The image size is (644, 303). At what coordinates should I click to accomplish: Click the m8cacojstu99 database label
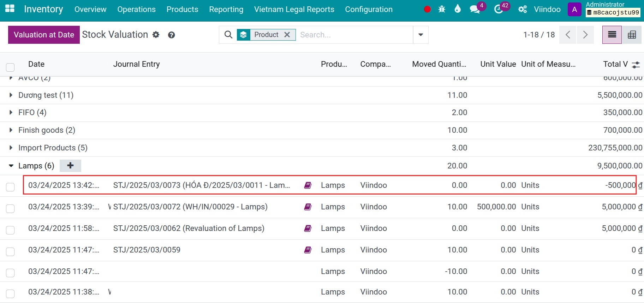[x=613, y=12]
